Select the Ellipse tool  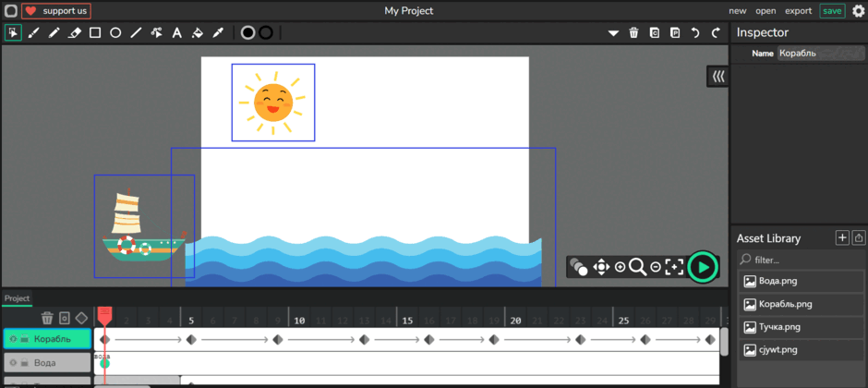(x=115, y=33)
